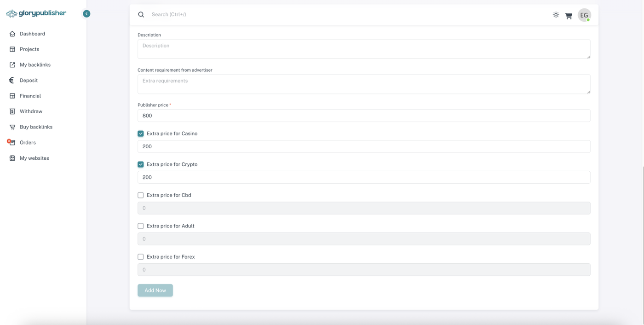Viewport: 644px width, 325px height.
Task: Click into the Description text area
Action: point(364,49)
